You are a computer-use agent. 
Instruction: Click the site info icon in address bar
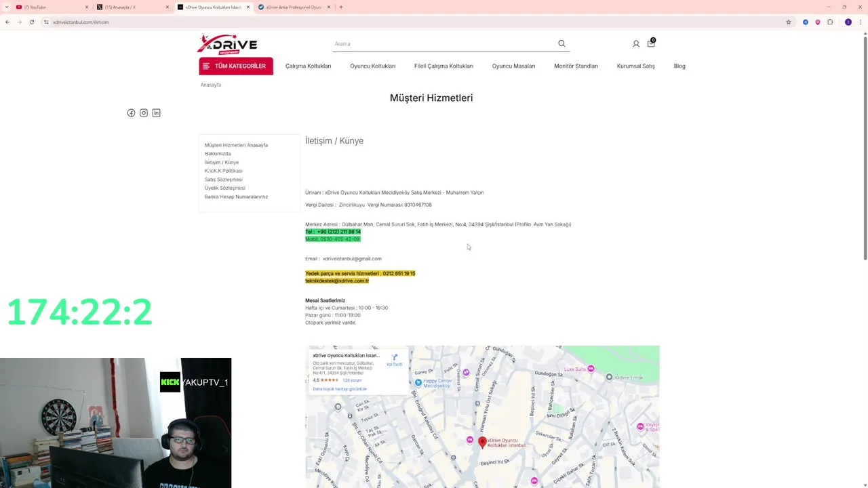(x=46, y=22)
